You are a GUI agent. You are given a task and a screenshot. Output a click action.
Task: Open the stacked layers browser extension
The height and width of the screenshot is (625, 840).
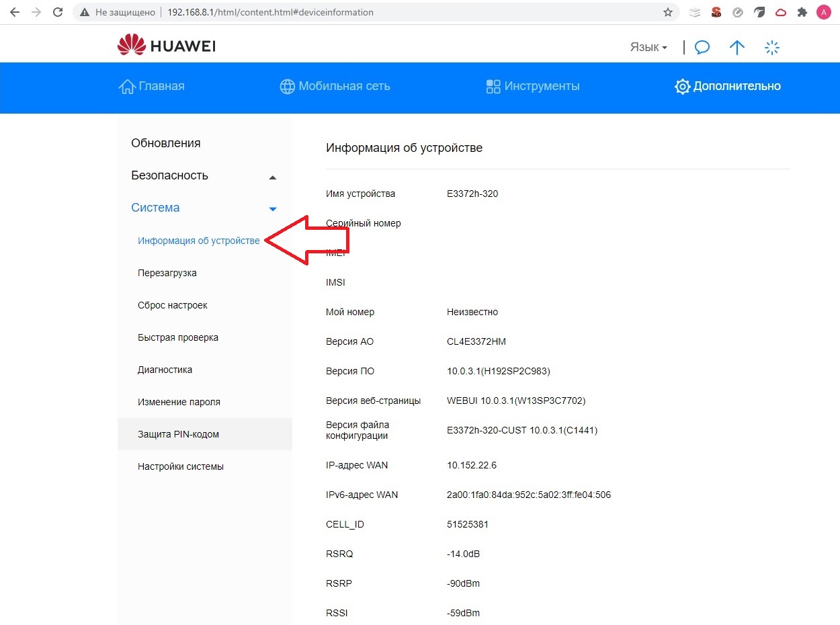tap(695, 12)
